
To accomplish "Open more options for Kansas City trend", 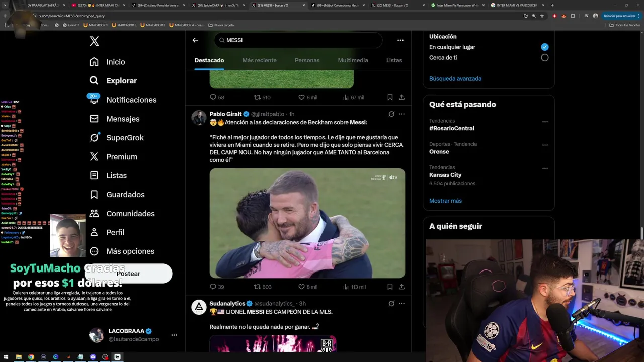I will tap(545, 168).
